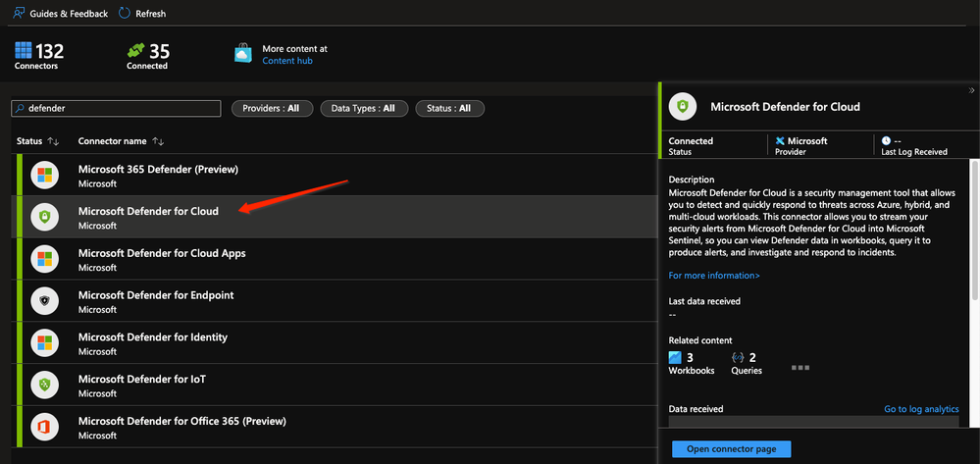Click the shield icon in details pane header
The height and width of the screenshot is (464, 980).
[x=683, y=107]
